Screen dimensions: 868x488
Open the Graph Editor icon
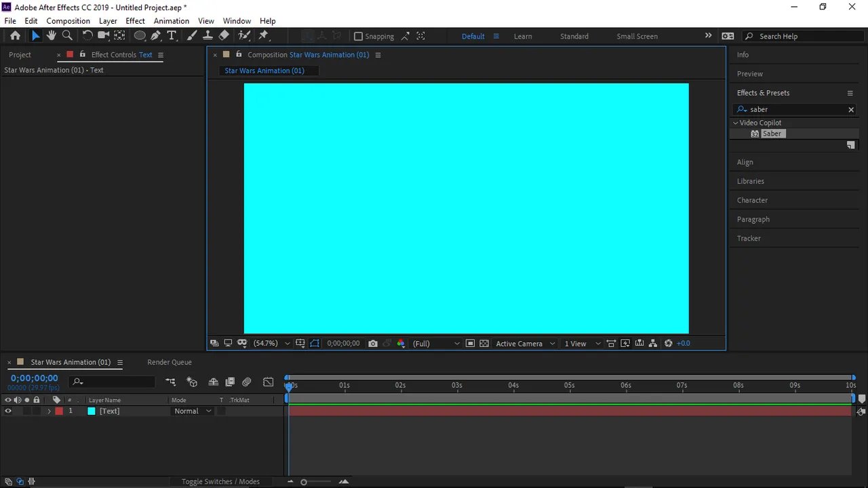click(269, 382)
